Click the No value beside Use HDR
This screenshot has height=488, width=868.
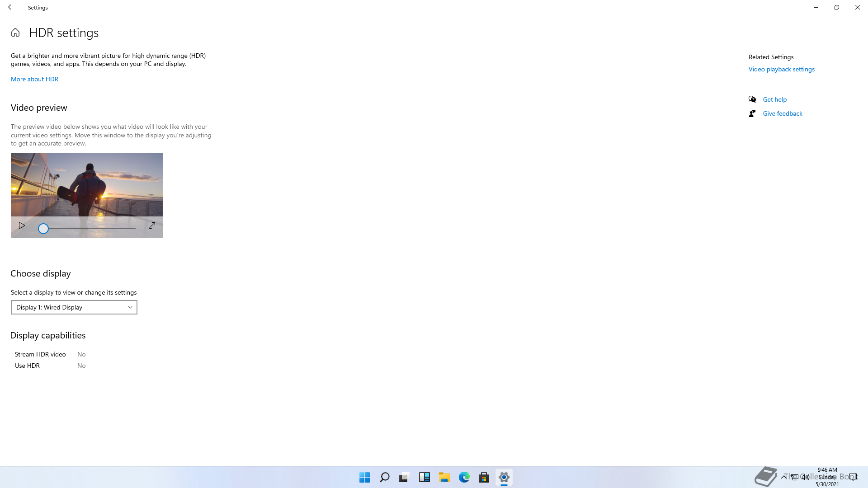pyautogui.click(x=81, y=366)
